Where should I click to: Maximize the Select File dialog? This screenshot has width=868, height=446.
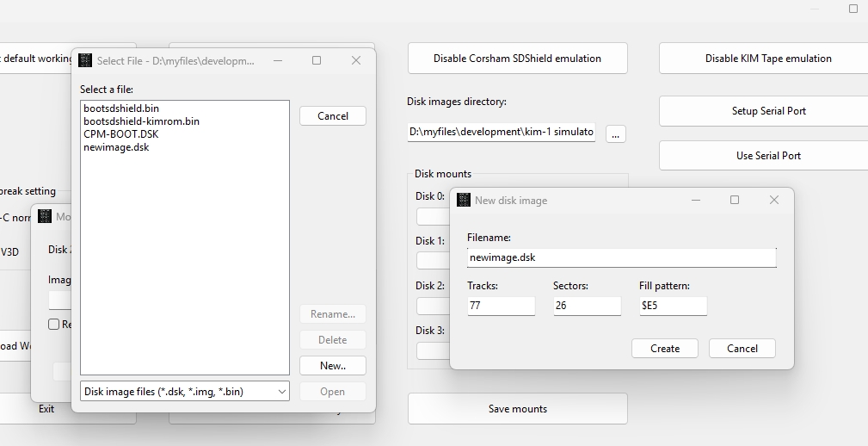pyautogui.click(x=317, y=60)
